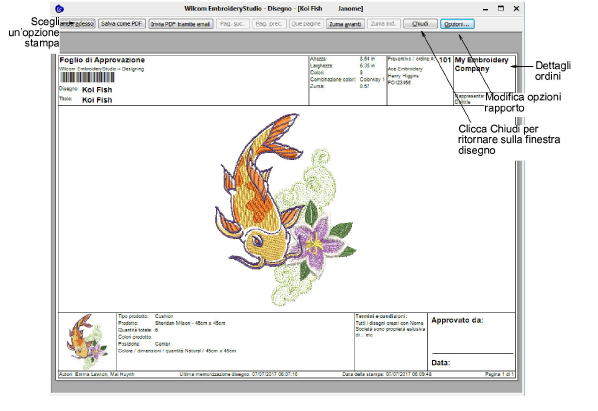This screenshot has height=411, width=598.
Task: Click the Termini e condizioni text block
Action: (390, 326)
